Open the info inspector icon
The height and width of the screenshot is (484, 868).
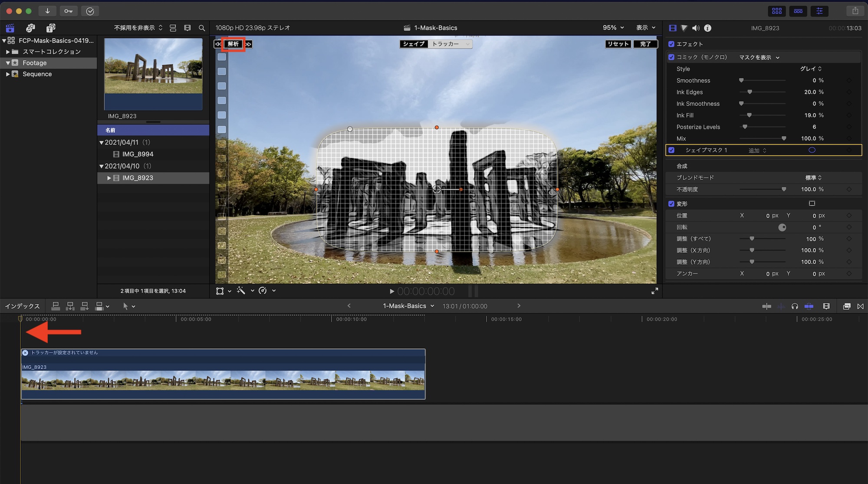click(x=707, y=28)
